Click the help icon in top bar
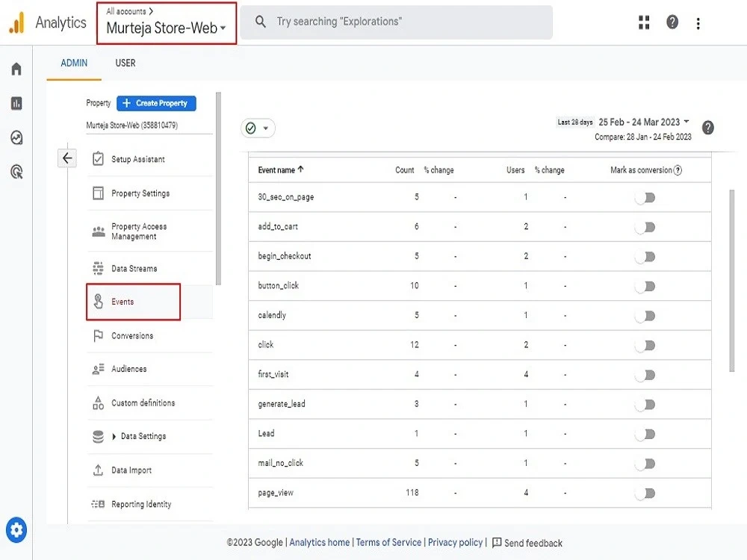 [x=672, y=22]
